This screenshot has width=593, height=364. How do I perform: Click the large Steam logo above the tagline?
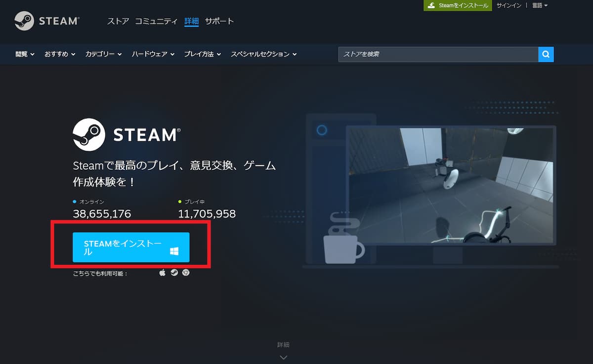coord(127,134)
